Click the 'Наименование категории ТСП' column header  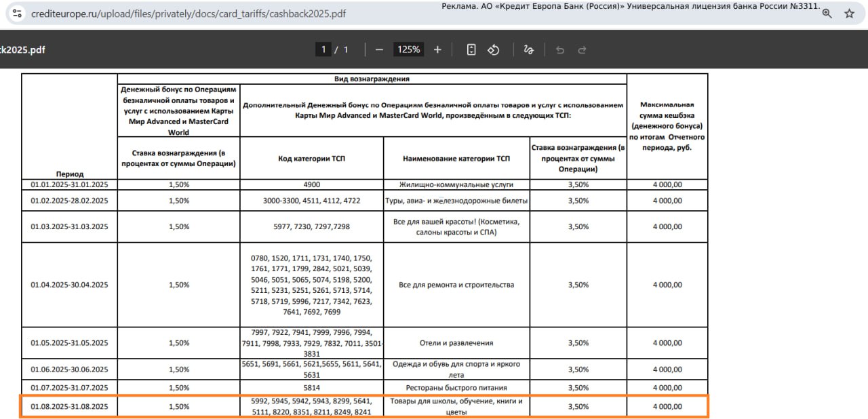[x=456, y=159]
